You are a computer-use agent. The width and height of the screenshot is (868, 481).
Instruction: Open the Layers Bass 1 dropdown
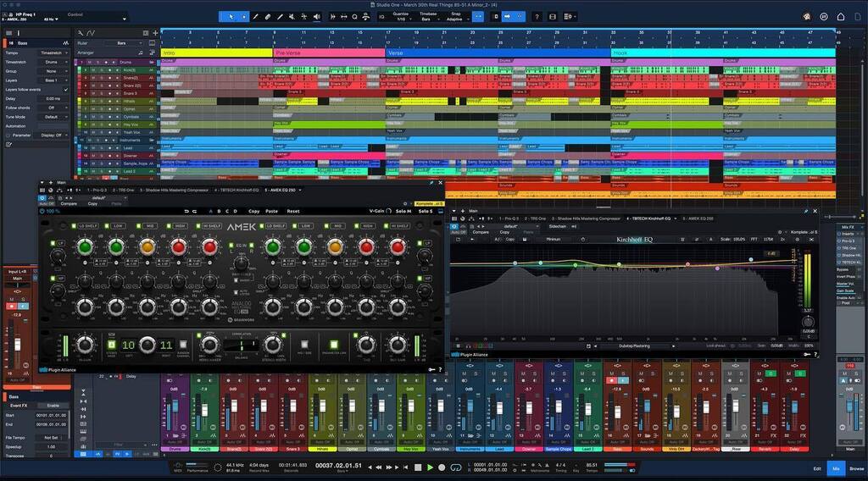(x=53, y=80)
